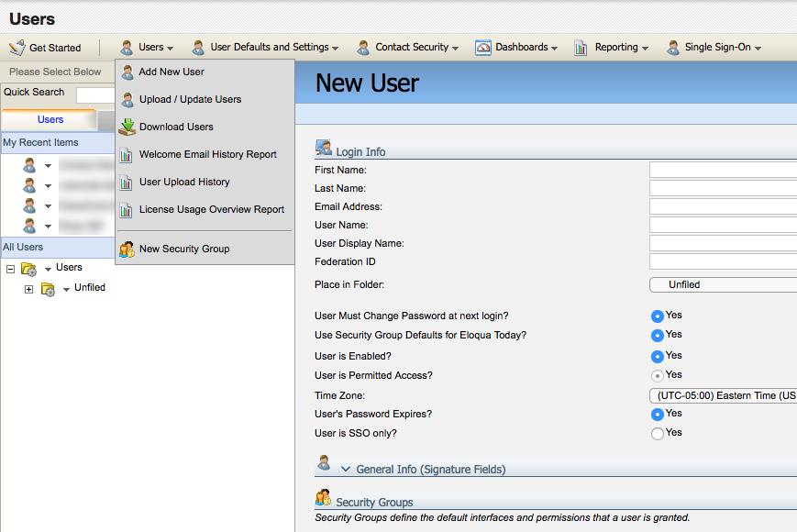The height and width of the screenshot is (532, 797).
Task: Enable the User is SSO only option
Action: 657,432
